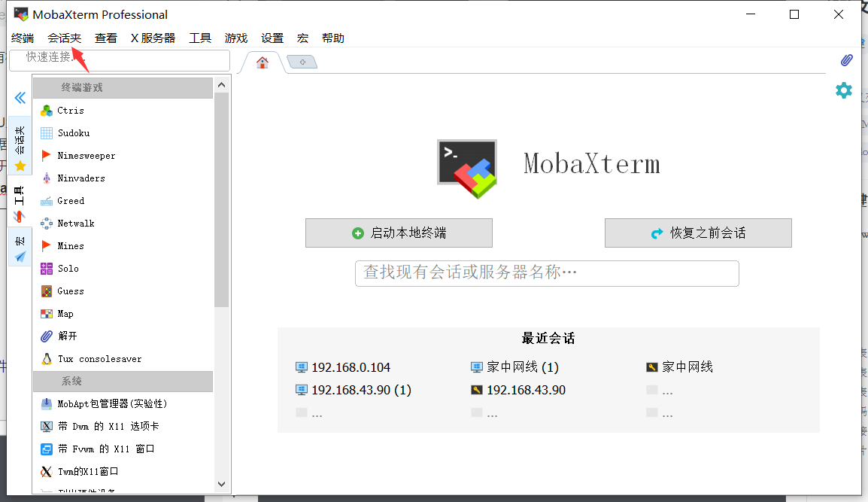Open the 工具 menu

tap(200, 38)
